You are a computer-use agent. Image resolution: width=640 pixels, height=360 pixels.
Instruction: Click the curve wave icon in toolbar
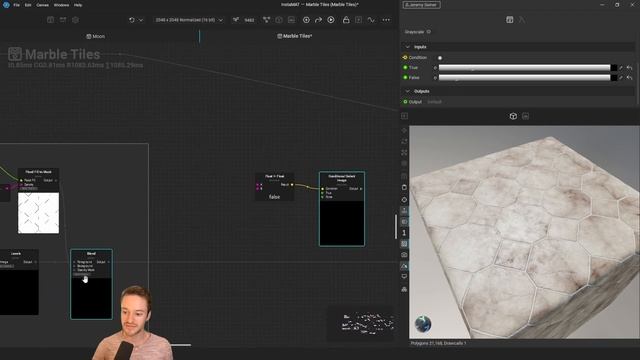371,20
